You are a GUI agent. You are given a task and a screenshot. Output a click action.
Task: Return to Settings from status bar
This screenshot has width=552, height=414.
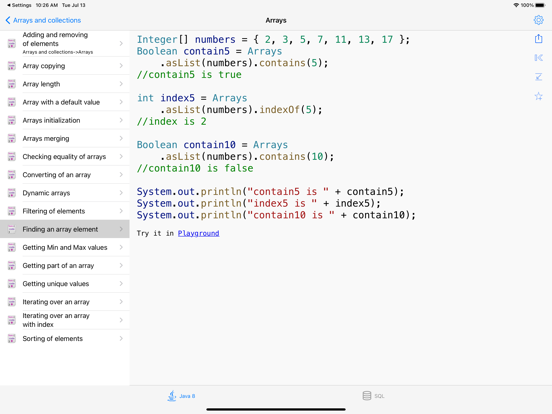[19, 5]
